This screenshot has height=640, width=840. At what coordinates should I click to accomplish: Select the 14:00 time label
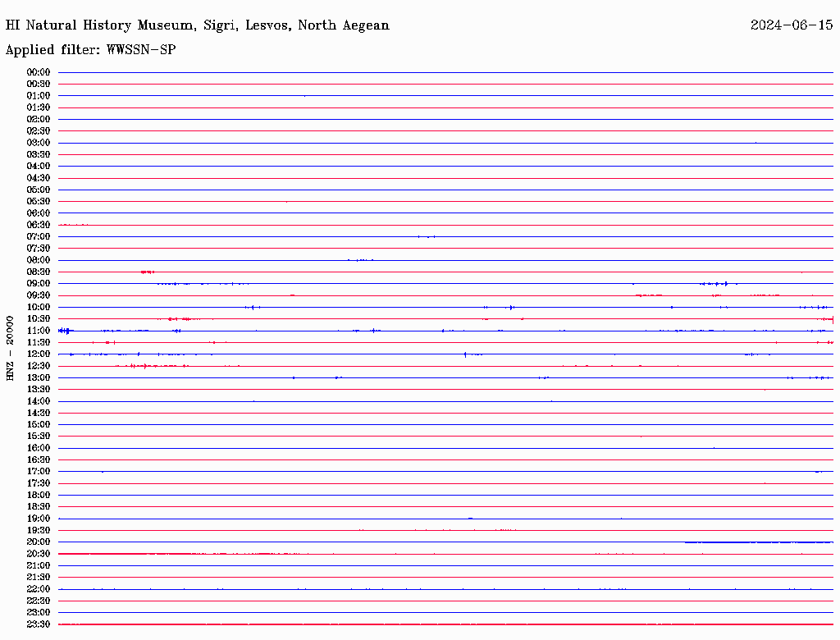click(x=39, y=401)
